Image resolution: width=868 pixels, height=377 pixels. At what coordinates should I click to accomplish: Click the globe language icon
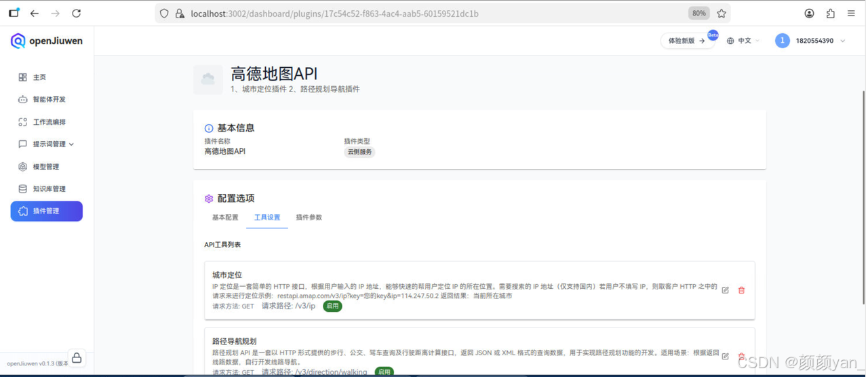[x=730, y=41]
